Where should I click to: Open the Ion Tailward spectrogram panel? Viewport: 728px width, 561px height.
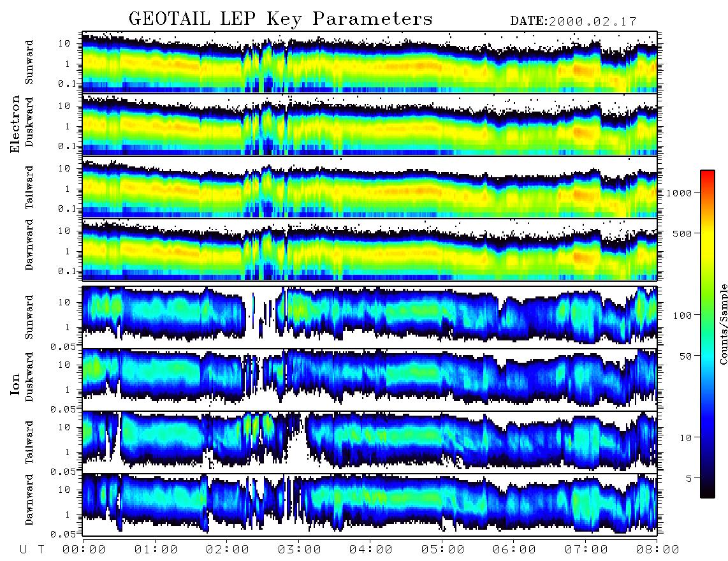click(370, 442)
